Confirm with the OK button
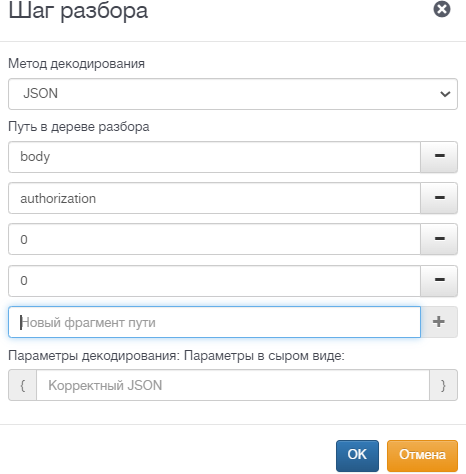The image size is (466, 474). [357, 456]
